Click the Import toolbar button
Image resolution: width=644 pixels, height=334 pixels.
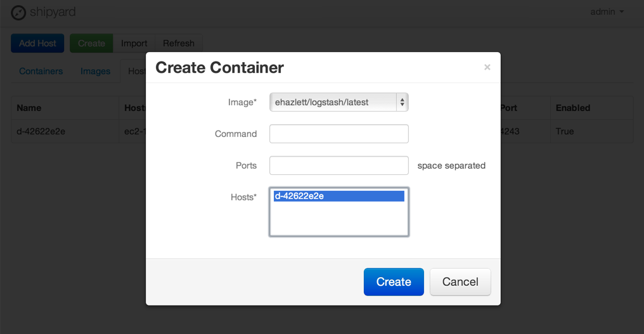click(x=134, y=43)
